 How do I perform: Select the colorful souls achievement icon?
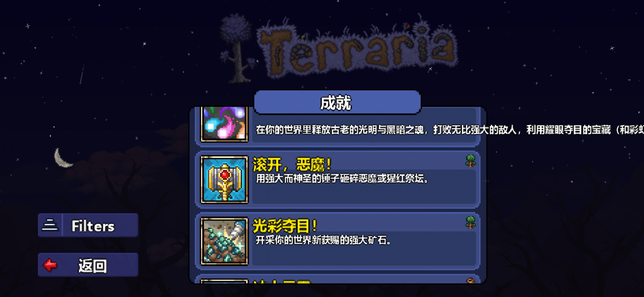[224, 124]
